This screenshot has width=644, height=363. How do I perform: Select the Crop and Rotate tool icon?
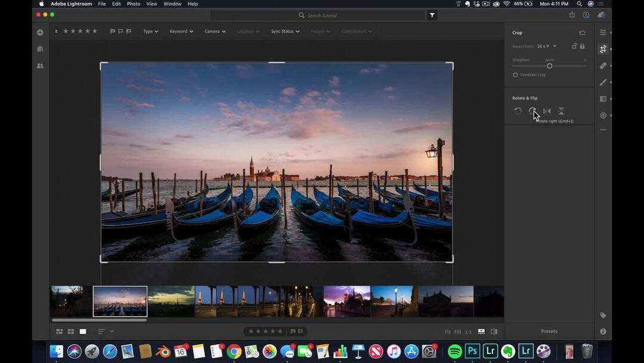point(603,49)
